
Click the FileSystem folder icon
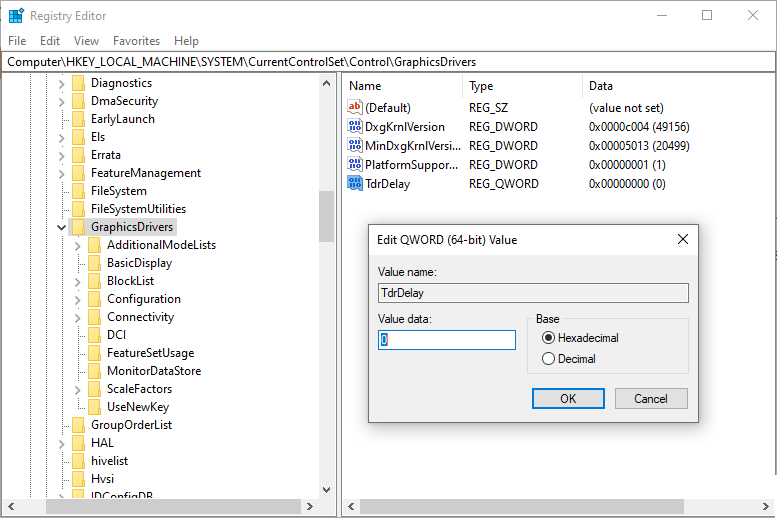[x=78, y=191]
